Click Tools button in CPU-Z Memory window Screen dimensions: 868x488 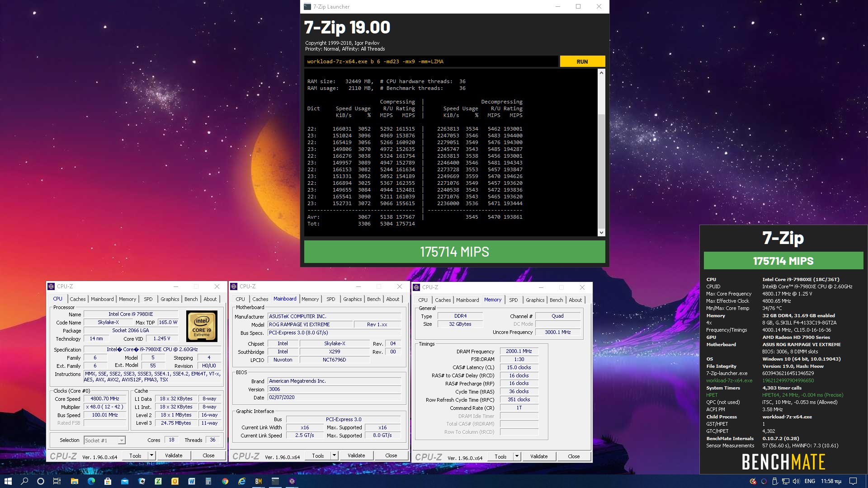tap(500, 456)
